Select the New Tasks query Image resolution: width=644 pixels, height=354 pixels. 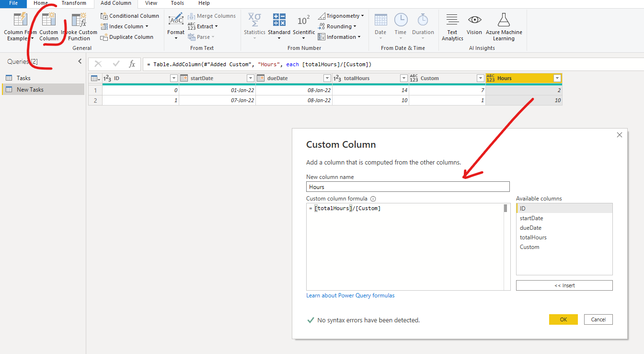43,89
